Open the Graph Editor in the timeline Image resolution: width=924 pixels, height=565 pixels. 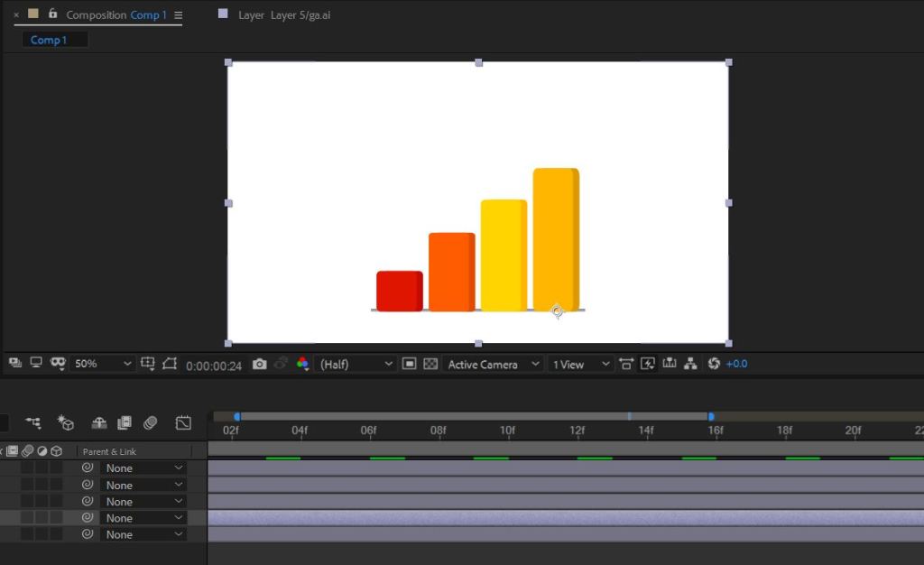[x=183, y=422]
